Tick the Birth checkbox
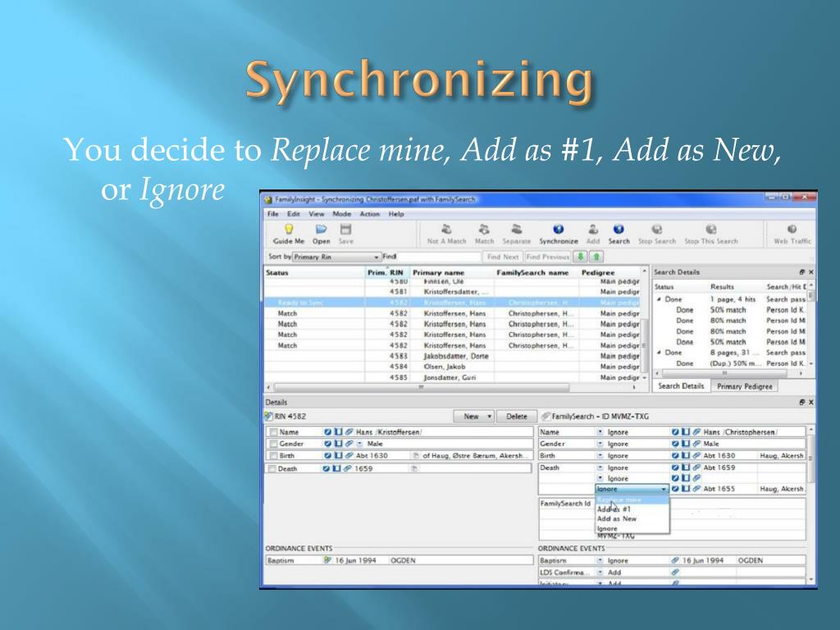Image resolution: width=840 pixels, height=630 pixels. 273,456
